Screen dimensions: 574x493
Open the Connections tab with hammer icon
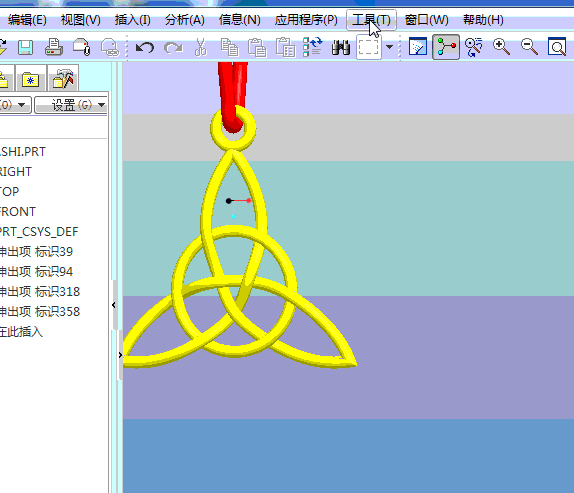coord(63,78)
